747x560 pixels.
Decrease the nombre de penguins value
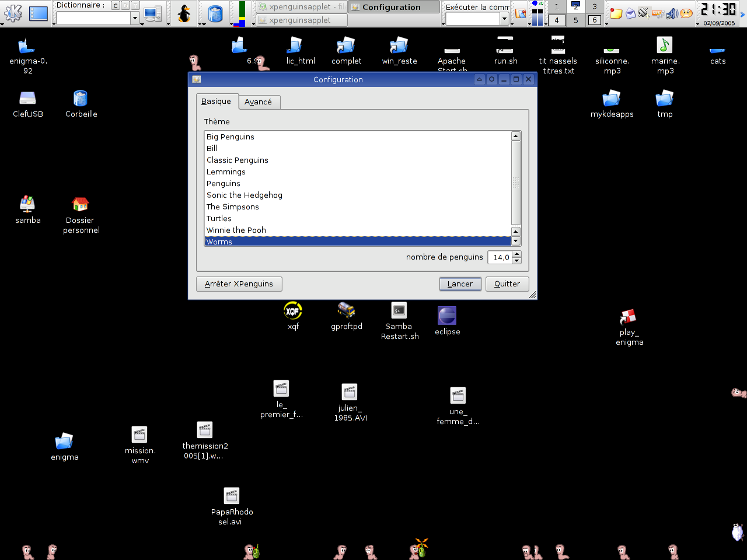tap(517, 261)
